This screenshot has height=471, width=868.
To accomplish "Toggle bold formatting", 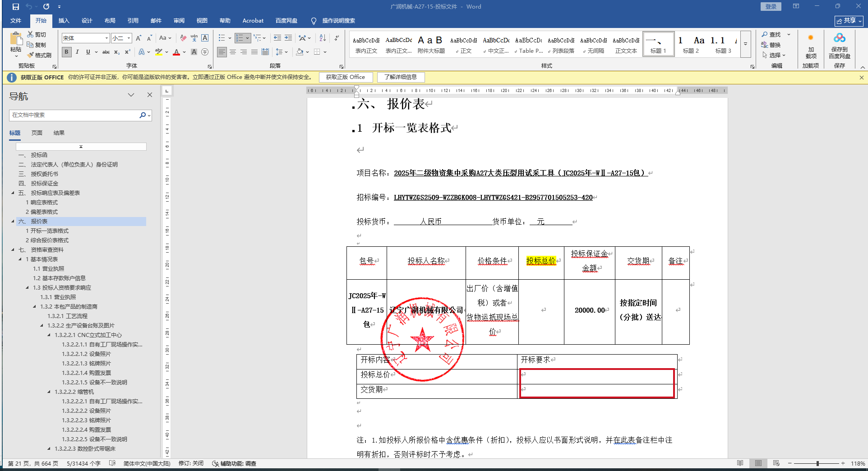I will 67,52.
